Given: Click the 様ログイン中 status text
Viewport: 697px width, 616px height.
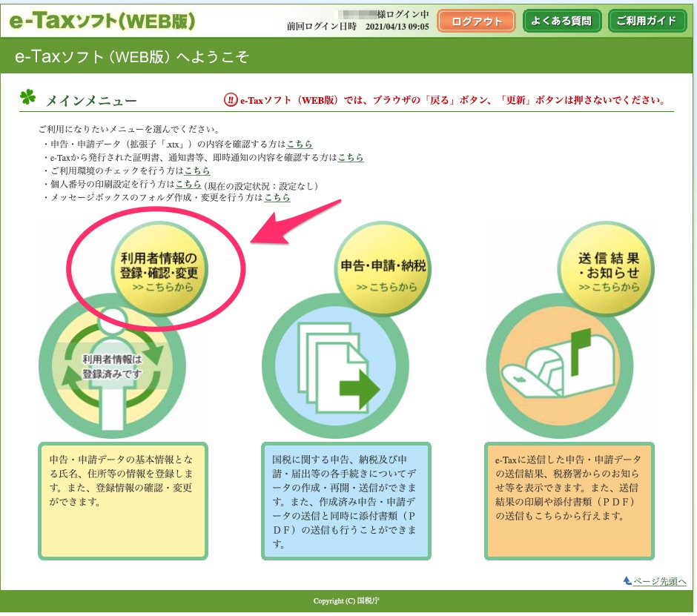Looking at the screenshot, I should point(403,14).
